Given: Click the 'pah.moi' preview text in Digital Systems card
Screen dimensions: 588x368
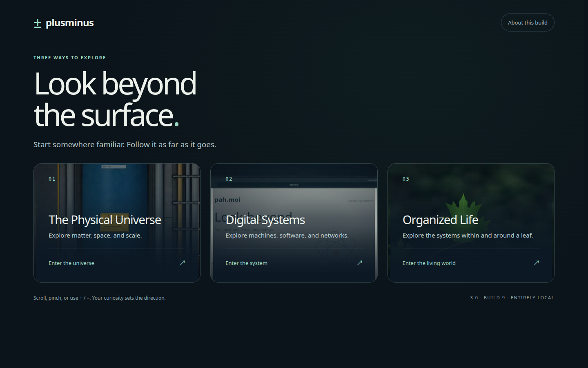Looking at the screenshot, I should click(227, 200).
